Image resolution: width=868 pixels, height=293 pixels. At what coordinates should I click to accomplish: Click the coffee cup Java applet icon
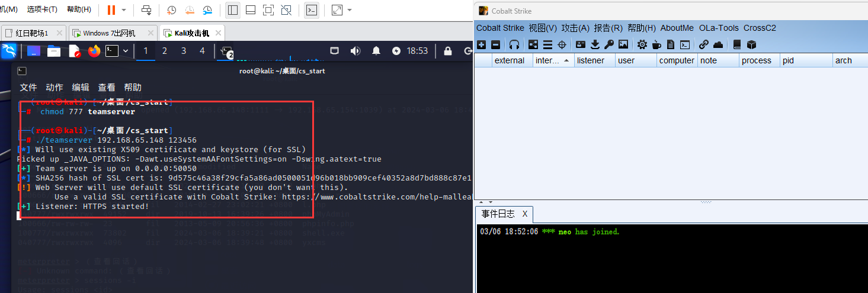[x=656, y=44]
